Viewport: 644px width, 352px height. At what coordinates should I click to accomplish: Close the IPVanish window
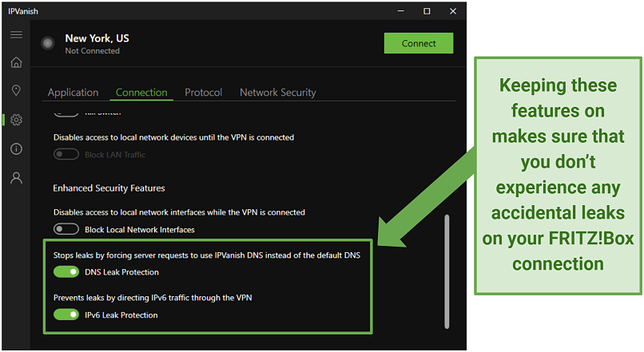click(454, 11)
